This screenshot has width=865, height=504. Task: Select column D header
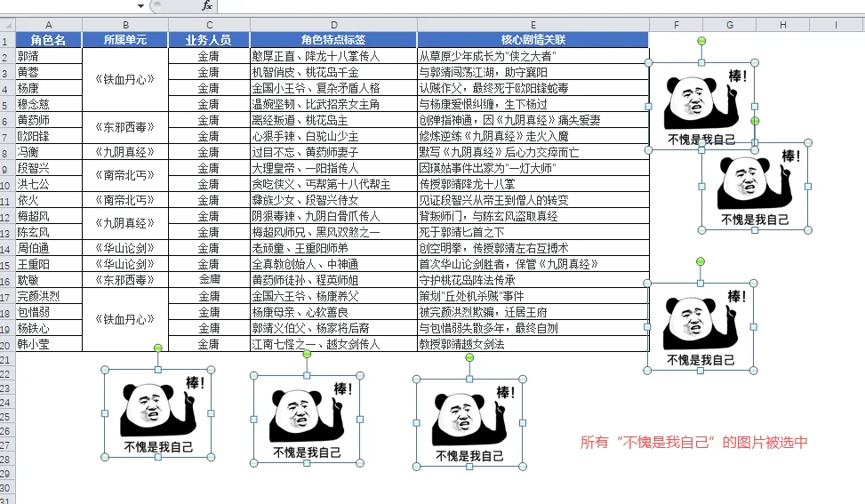coord(333,25)
